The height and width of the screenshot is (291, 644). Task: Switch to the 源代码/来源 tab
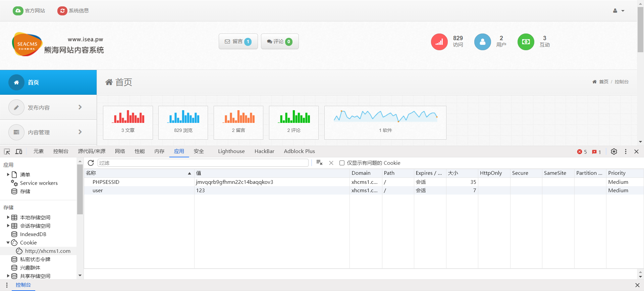coord(92,151)
